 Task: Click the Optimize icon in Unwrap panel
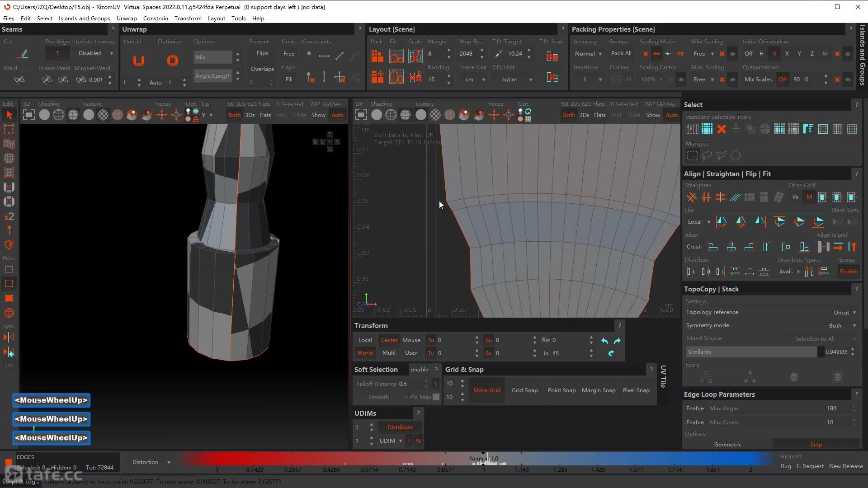coord(172,60)
